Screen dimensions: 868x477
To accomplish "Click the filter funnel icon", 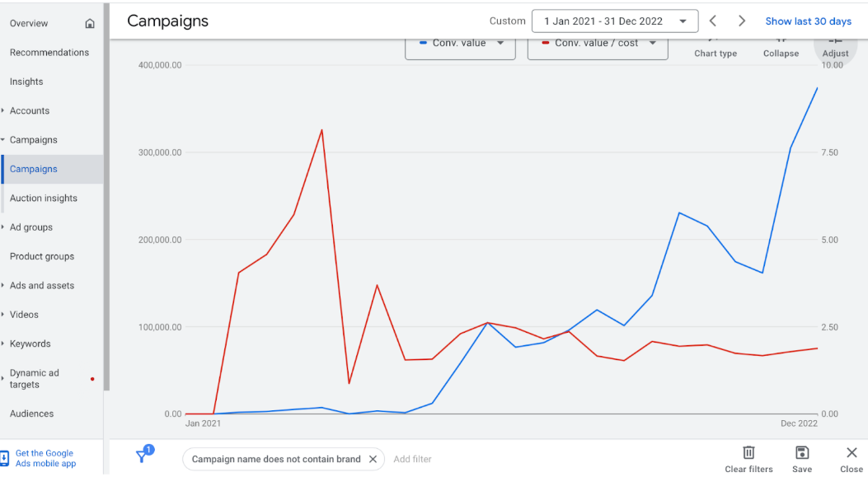I will [142, 456].
